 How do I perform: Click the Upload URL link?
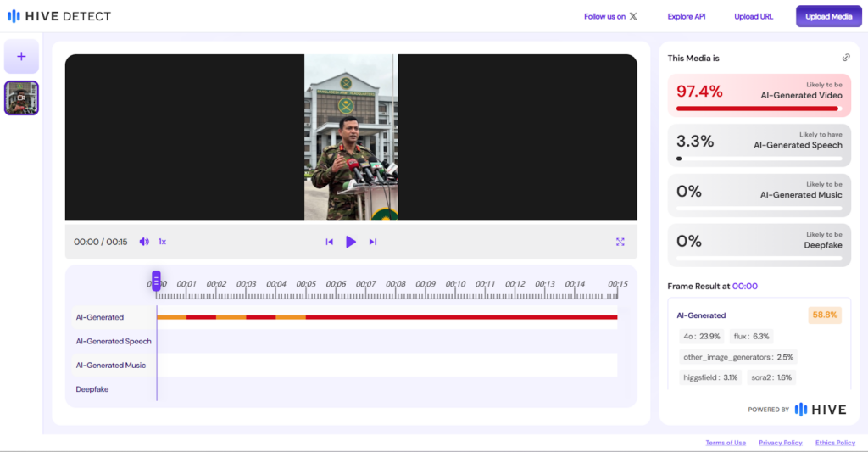(754, 16)
